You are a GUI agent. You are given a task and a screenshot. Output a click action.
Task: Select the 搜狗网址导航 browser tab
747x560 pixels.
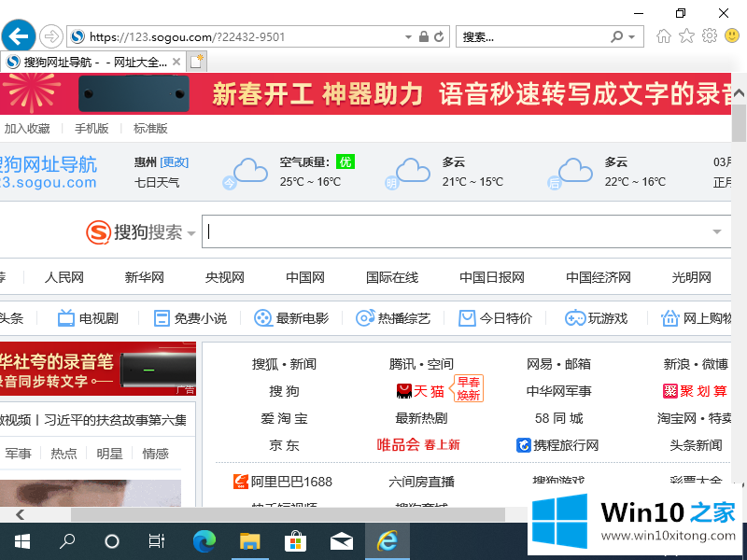click(x=90, y=62)
